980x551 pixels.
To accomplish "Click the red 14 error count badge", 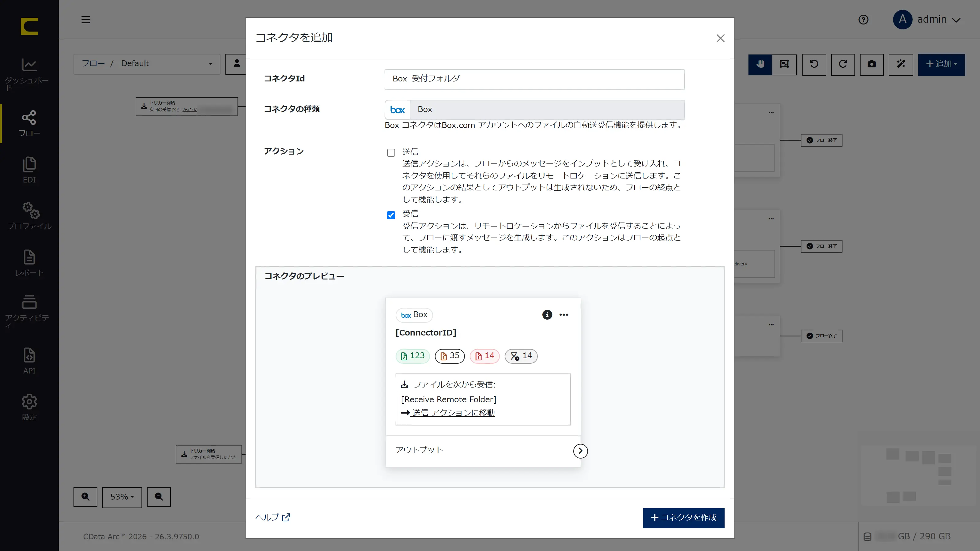I will 484,356.
